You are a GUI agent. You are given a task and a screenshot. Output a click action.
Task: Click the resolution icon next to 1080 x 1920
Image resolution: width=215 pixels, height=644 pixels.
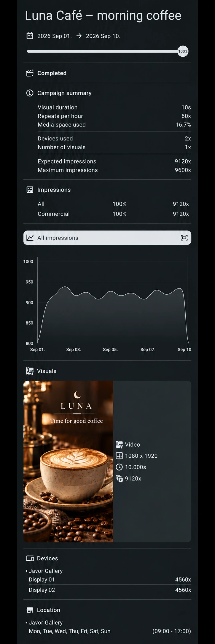coord(119,456)
